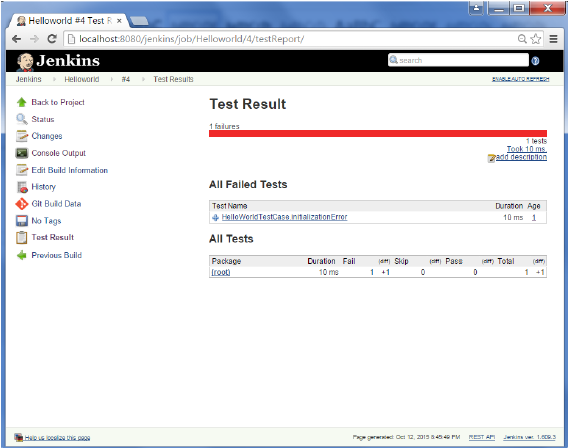Screen dimensions: 569x448
Task: Open the Chrome hamburger menu
Action: (553, 39)
